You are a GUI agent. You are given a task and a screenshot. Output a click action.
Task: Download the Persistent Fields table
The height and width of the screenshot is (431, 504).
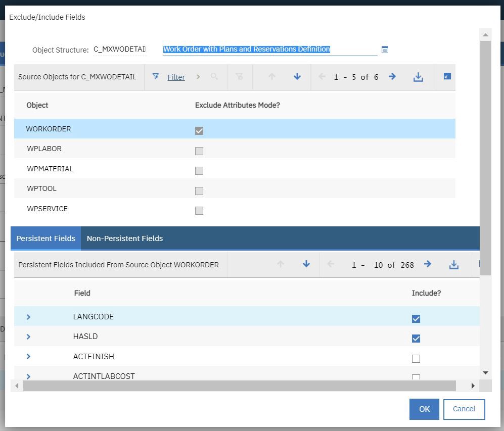(454, 265)
